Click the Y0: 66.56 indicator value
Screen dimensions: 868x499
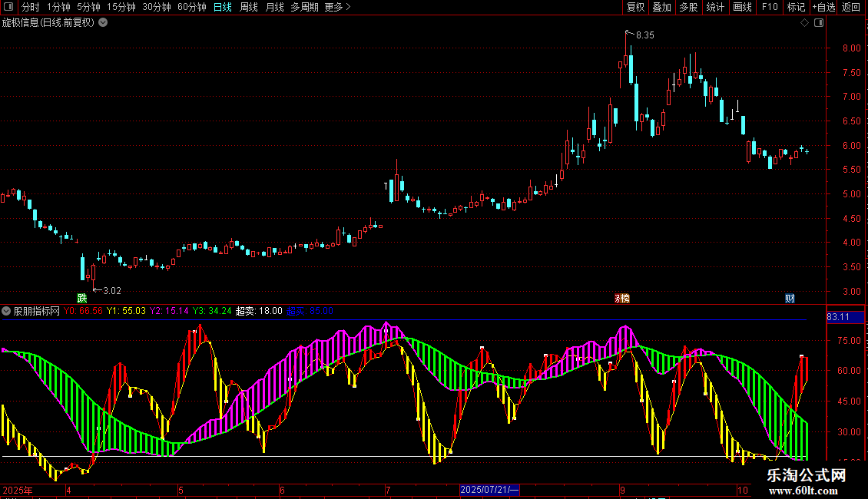(83, 311)
